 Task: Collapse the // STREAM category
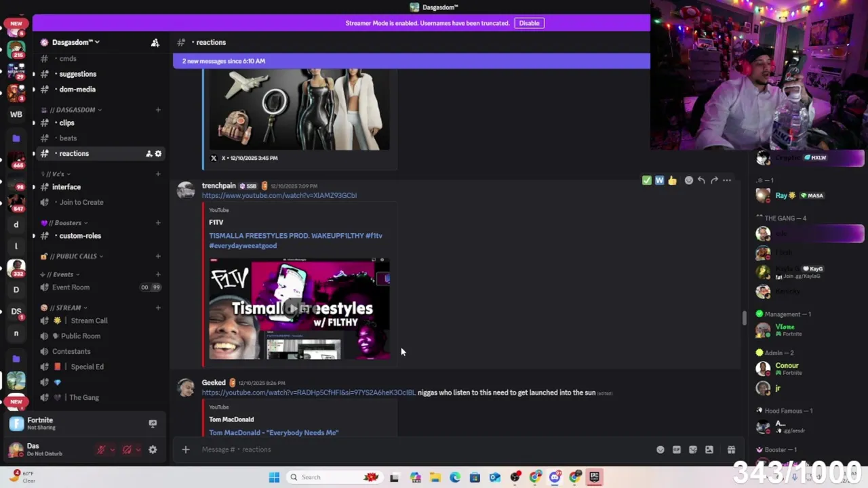coord(65,308)
